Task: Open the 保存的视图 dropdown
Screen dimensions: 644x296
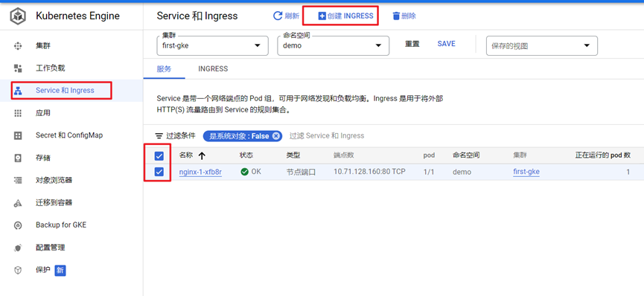Action: [542, 45]
